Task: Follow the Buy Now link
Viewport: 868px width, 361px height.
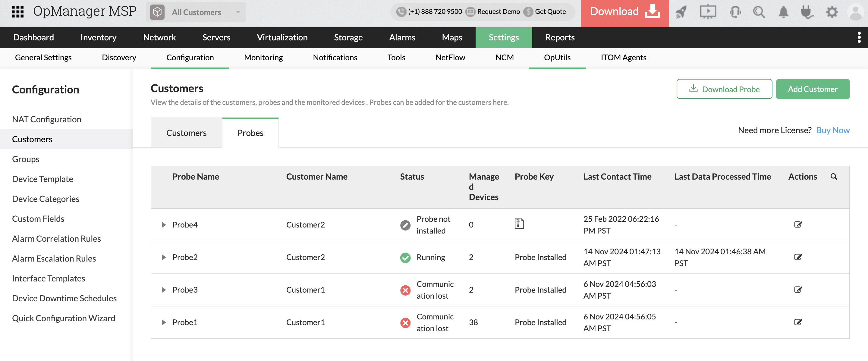Action: 833,130
